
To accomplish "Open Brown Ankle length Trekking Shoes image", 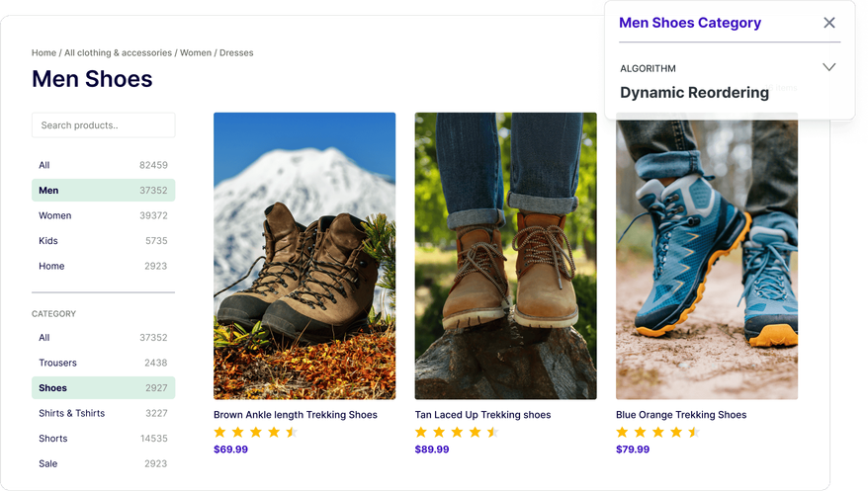I will tap(304, 256).
